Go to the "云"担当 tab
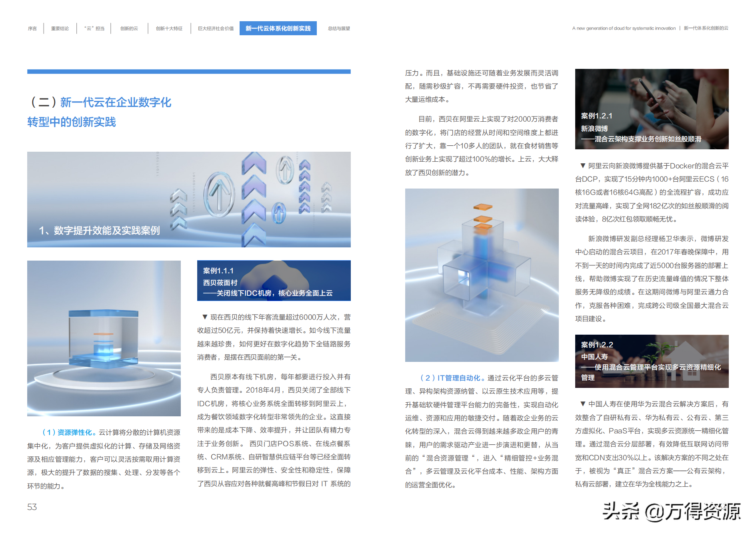Screen dimensions: 756x536 click(x=94, y=28)
